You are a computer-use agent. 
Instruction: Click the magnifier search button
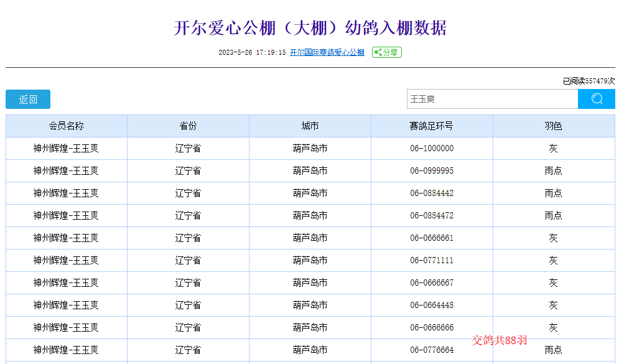coord(596,99)
